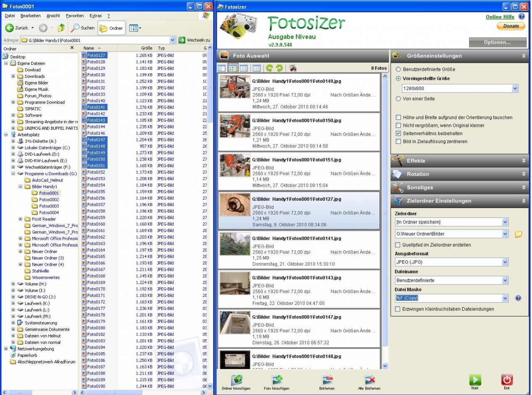Switch to thumbnail grid view in Fotosizer

click(x=233, y=68)
